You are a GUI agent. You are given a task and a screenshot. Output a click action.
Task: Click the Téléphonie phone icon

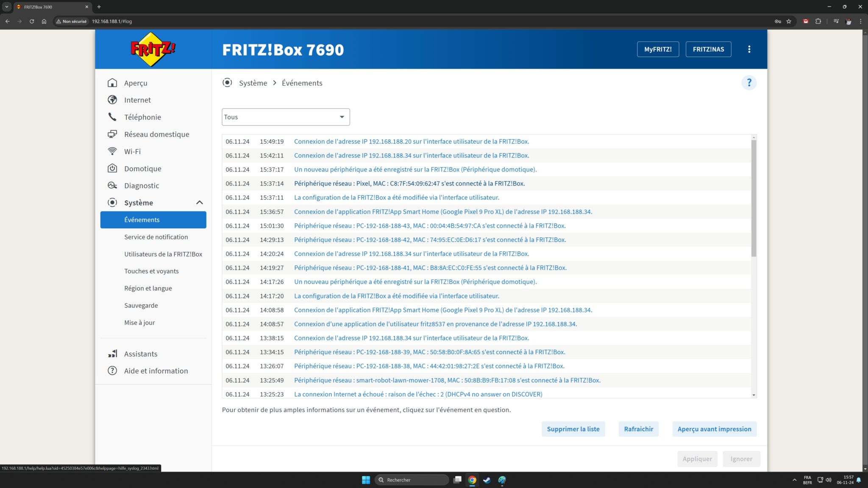[112, 116]
